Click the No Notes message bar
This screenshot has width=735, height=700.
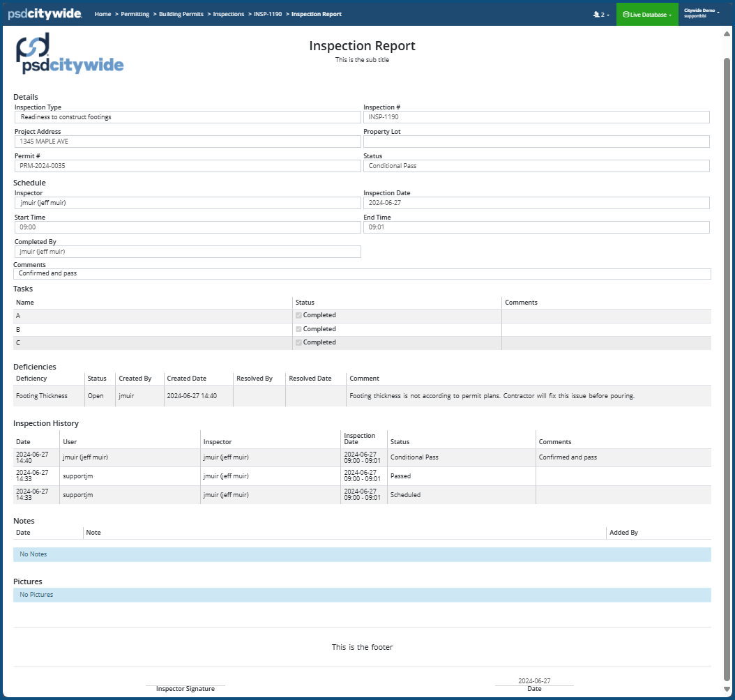coord(362,554)
